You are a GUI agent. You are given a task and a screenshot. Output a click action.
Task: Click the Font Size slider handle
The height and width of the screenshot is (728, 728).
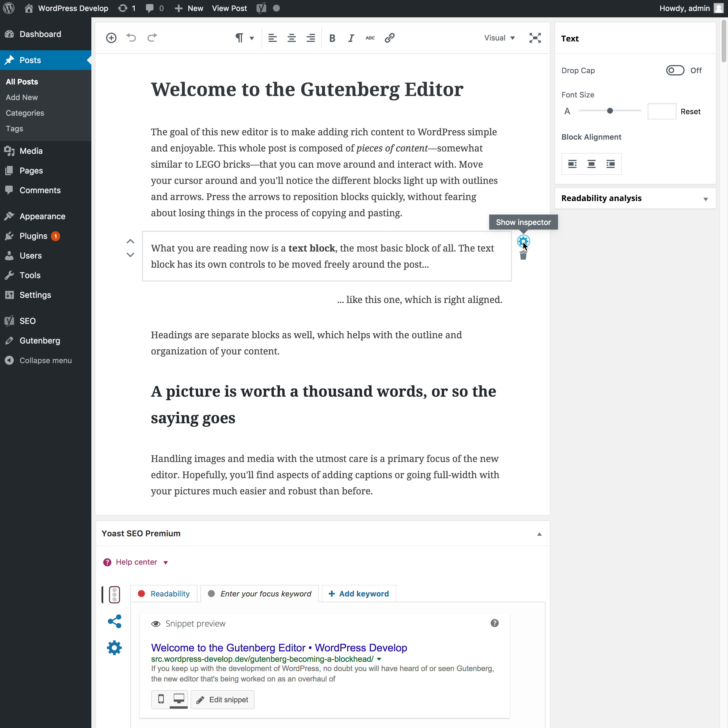pos(610,111)
